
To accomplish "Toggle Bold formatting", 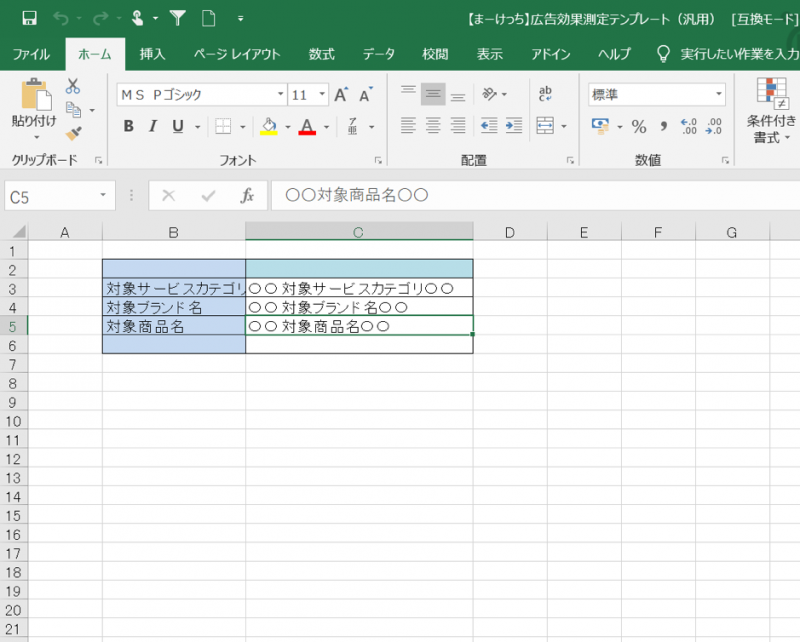I will 128,126.
